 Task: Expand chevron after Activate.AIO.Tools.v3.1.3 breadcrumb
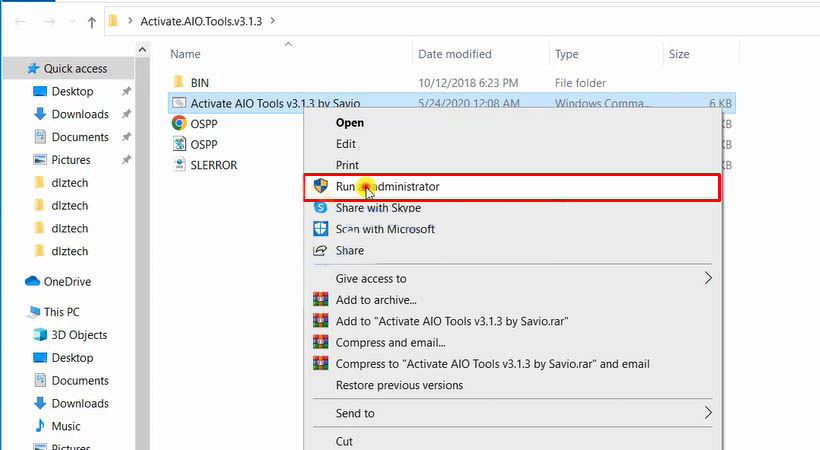[x=272, y=21]
